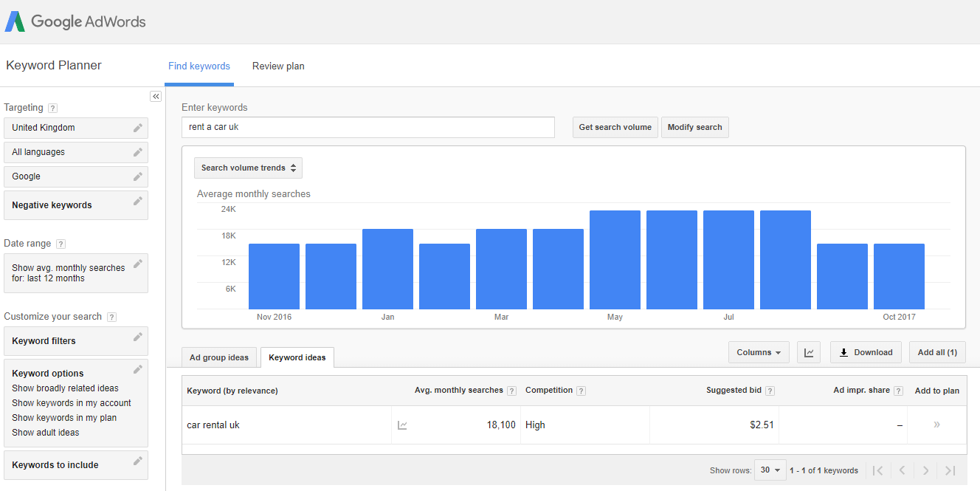Go to first page of keywords
The width and height of the screenshot is (980, 491).
pyautogui.click(x=877, y=470)
